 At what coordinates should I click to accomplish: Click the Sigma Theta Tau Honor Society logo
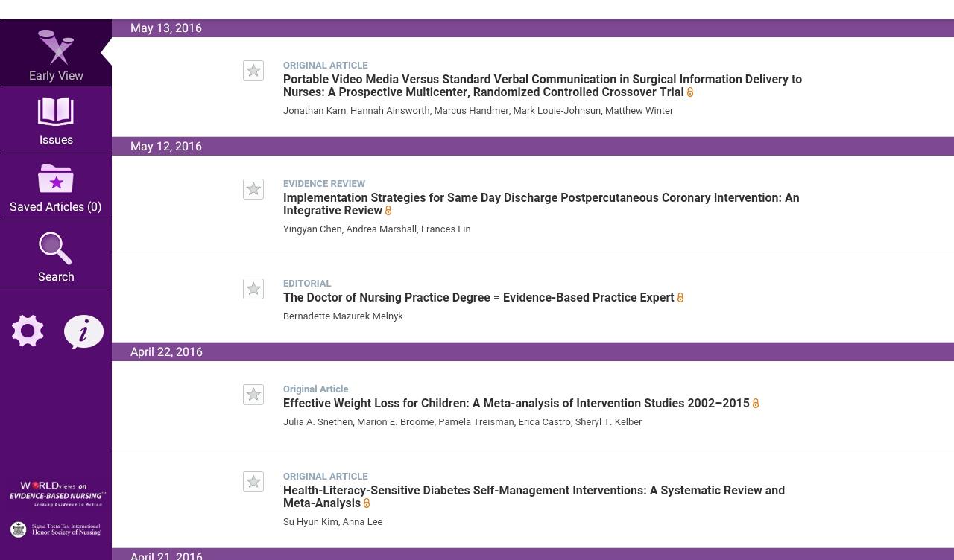[57, 529]
